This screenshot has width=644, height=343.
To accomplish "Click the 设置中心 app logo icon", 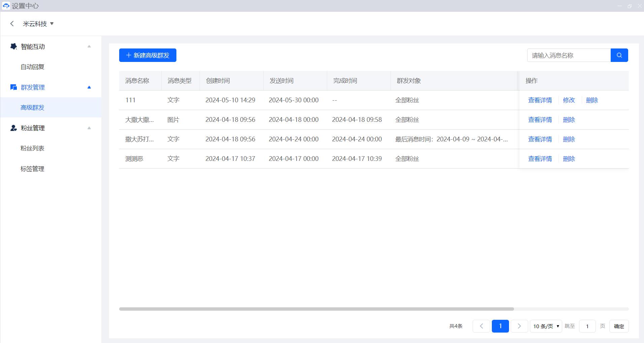I will click(6, 6).
